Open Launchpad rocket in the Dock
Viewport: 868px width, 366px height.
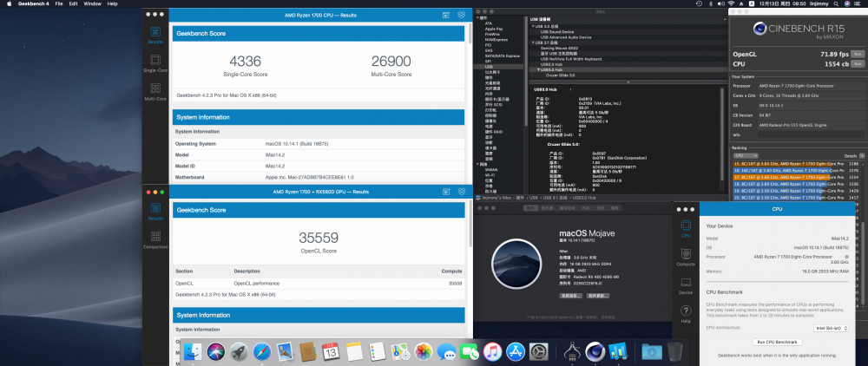[x=239, y=350]
